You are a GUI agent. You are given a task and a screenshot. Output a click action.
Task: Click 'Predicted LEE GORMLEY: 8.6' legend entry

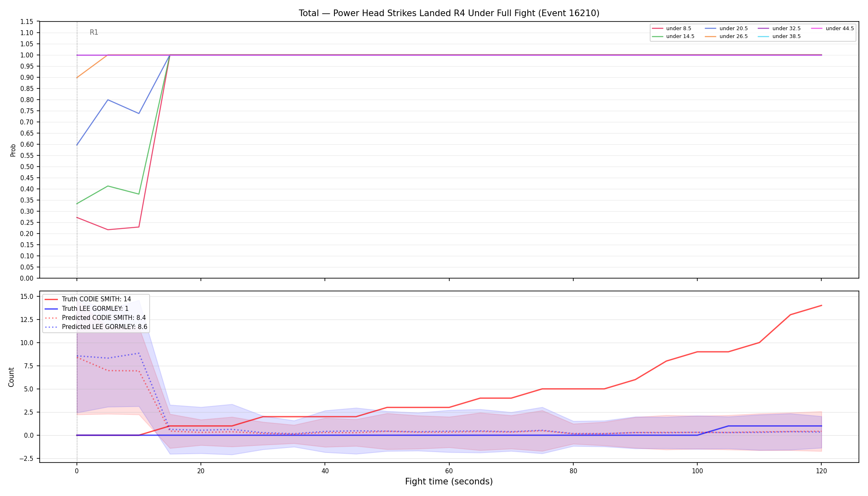[x=96, y=327]
